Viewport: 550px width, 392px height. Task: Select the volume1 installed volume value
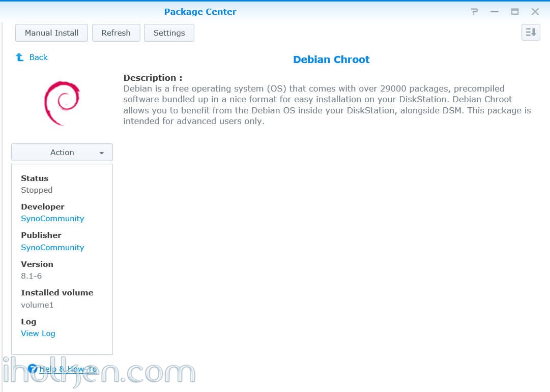(x=37, y=305)
